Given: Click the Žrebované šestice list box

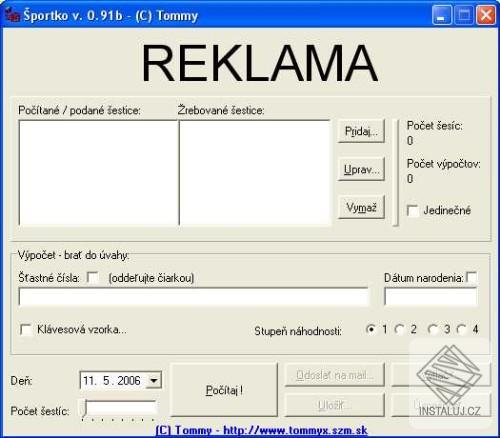Looking at the screenshot, I should click(255, 173).
